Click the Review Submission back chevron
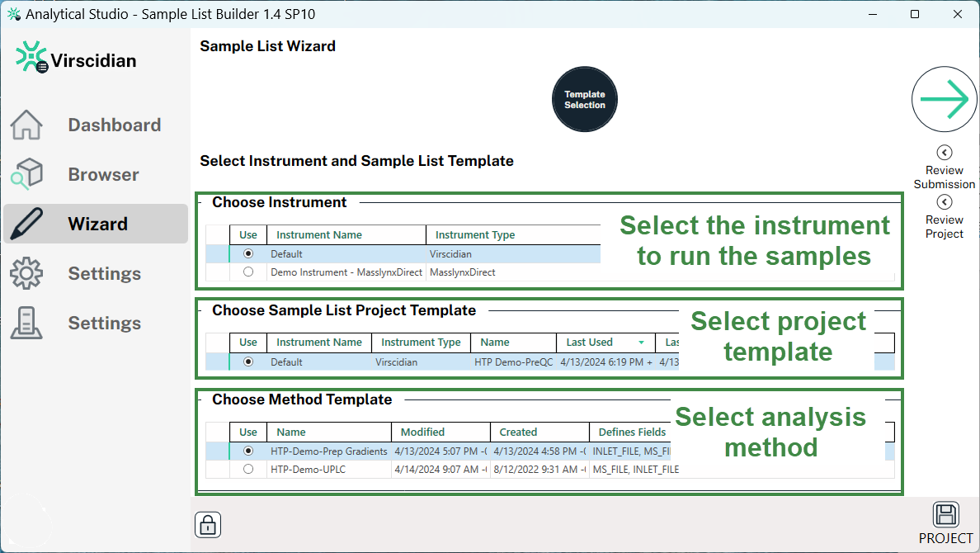The height and width of the screenshot is (553, 980). (x=945, y=153)
